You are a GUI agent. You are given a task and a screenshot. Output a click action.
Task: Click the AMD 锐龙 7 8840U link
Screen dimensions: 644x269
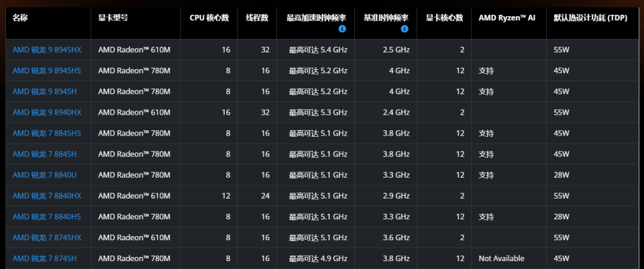tap(44, 175)
